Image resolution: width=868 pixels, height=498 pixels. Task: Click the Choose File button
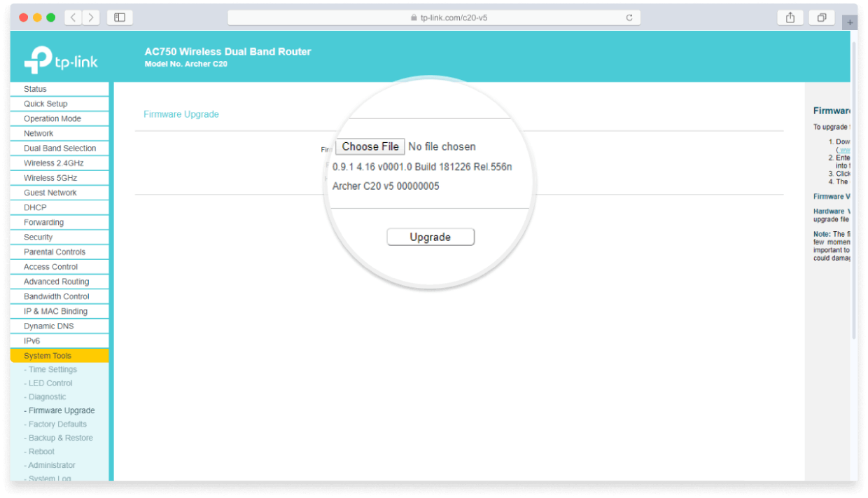(x=370, y=146)
